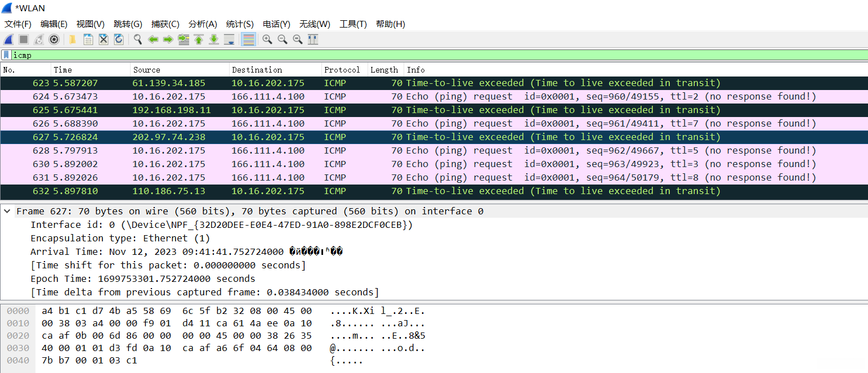Sort by the Time column header
868x373 pixels.
click(x=91, y=70)
